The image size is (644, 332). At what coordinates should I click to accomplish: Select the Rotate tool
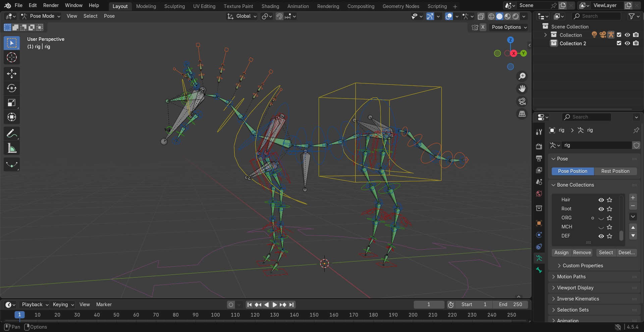tap(12, 88)
